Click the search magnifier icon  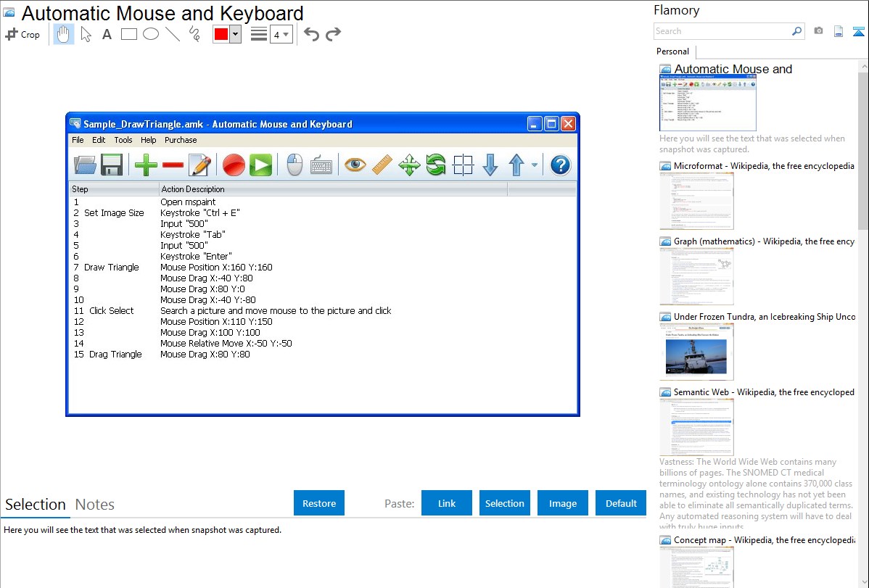(x=797, y=32)
